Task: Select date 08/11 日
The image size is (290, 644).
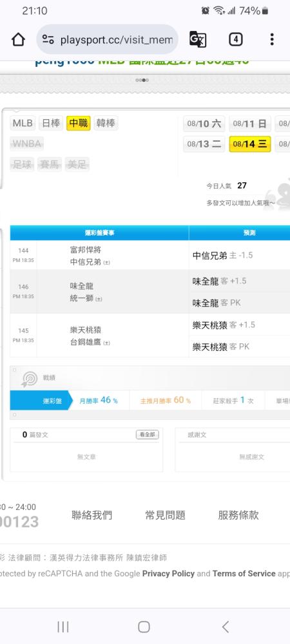Action: [x=250, y=124]
